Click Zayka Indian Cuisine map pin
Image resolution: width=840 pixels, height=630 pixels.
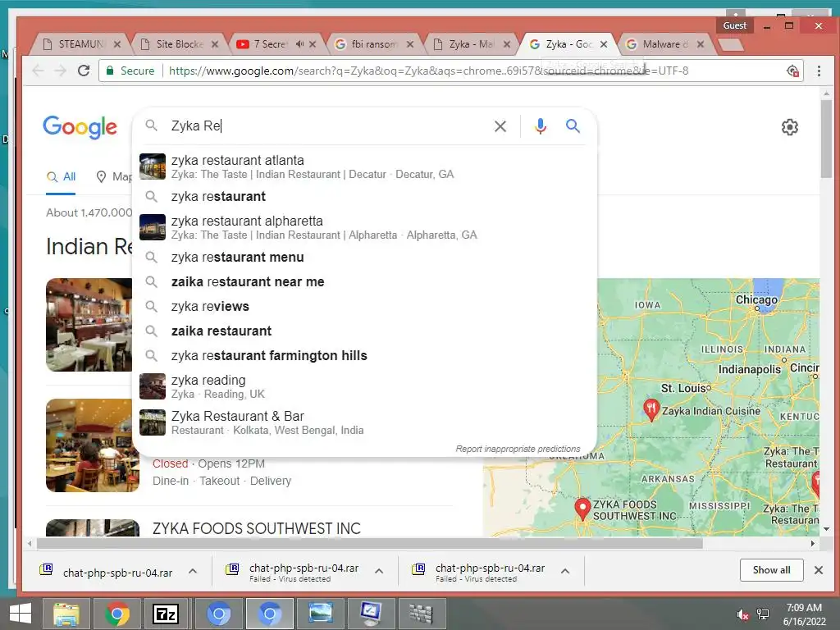point(651,410)
